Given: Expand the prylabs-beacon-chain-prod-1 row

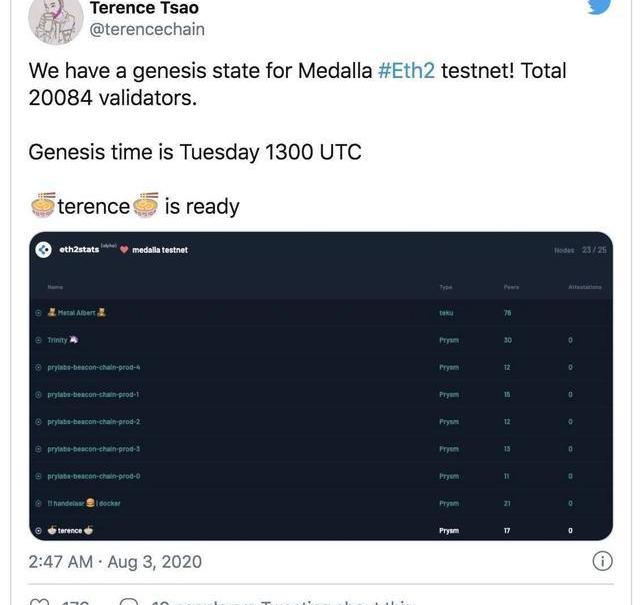Looking at the screenshot, I should [95, 394].
